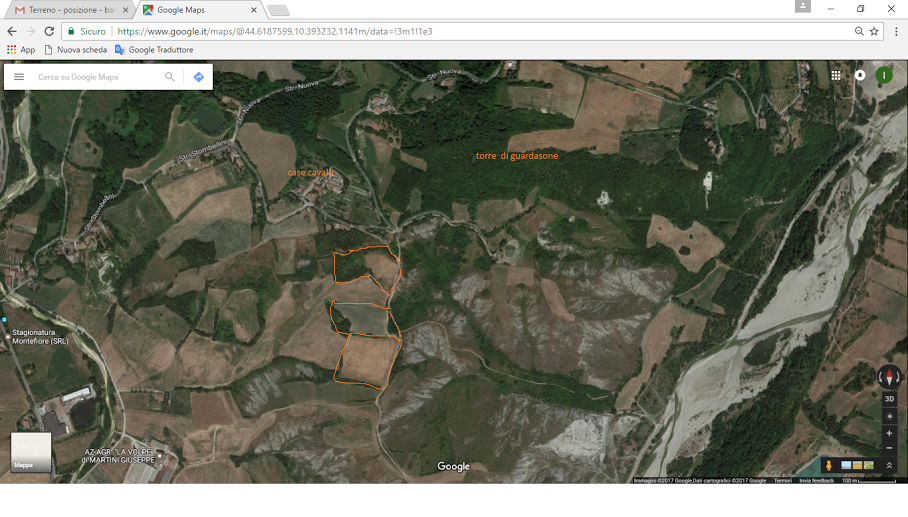Expand the imagery strip with double chevron
The image size is (908, 517).
click(x=889, y=466)
